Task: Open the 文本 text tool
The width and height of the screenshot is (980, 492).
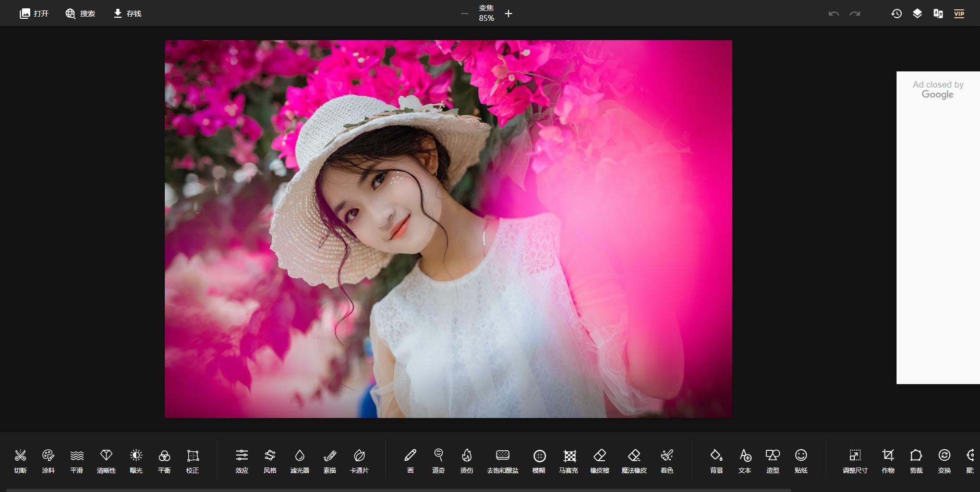Action: point(745,460)
